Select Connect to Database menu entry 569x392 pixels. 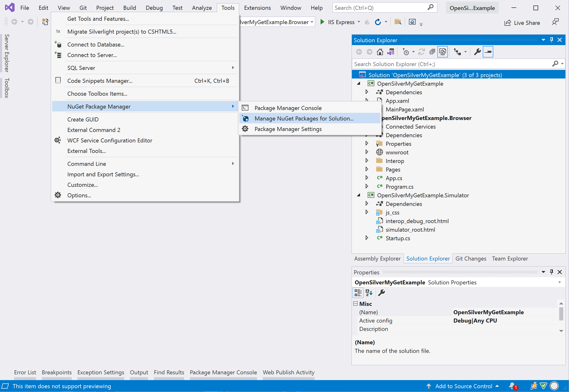(x=145, y=44)
